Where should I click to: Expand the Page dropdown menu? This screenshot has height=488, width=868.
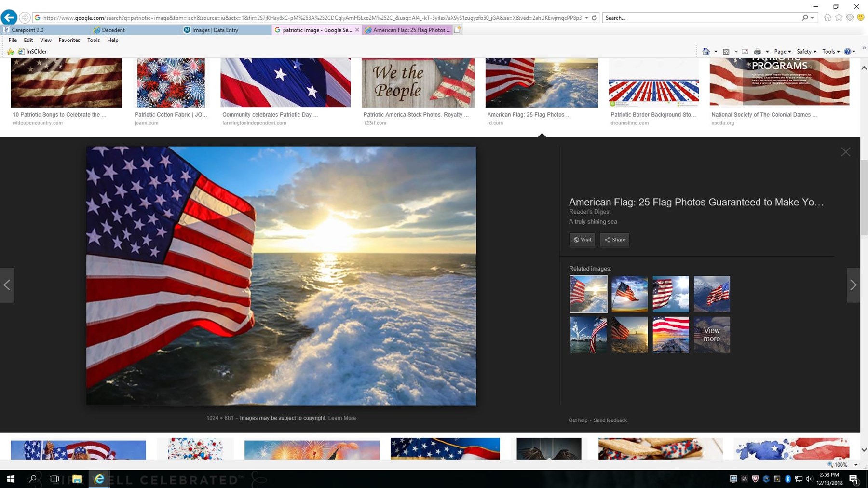coord(782,52)
